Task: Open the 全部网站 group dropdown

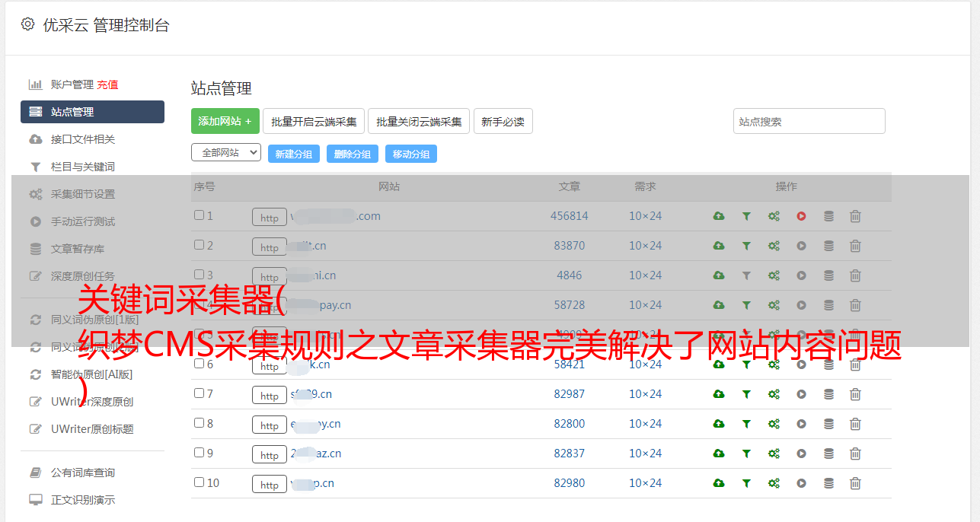Action: tap(226, 153)
